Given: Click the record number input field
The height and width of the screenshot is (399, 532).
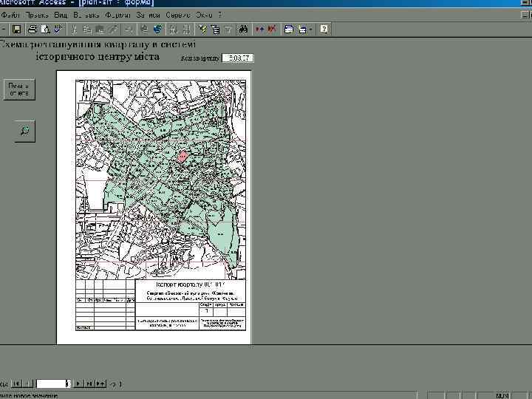Looking at the screenshot, I should click(x=52, y=384).
